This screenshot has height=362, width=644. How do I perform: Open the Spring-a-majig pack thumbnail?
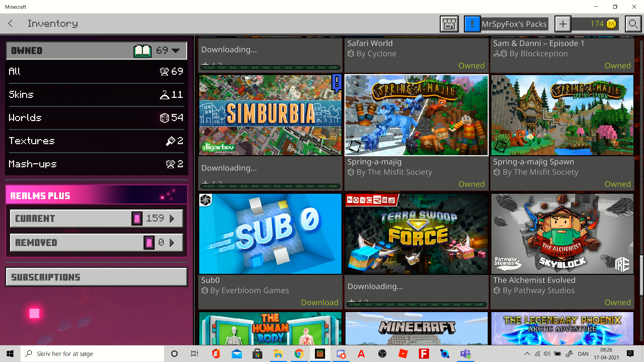416,115
